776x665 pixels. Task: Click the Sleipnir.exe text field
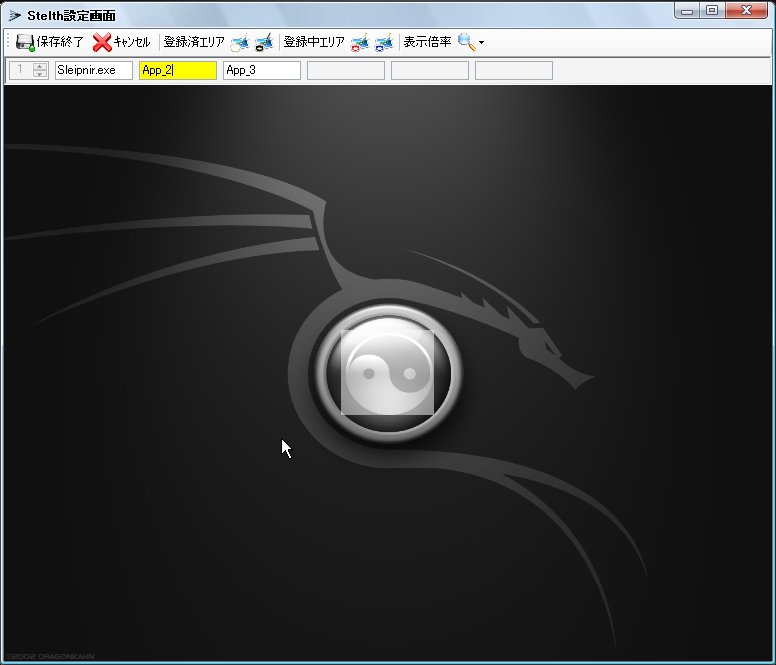click(x=94, y=70)
